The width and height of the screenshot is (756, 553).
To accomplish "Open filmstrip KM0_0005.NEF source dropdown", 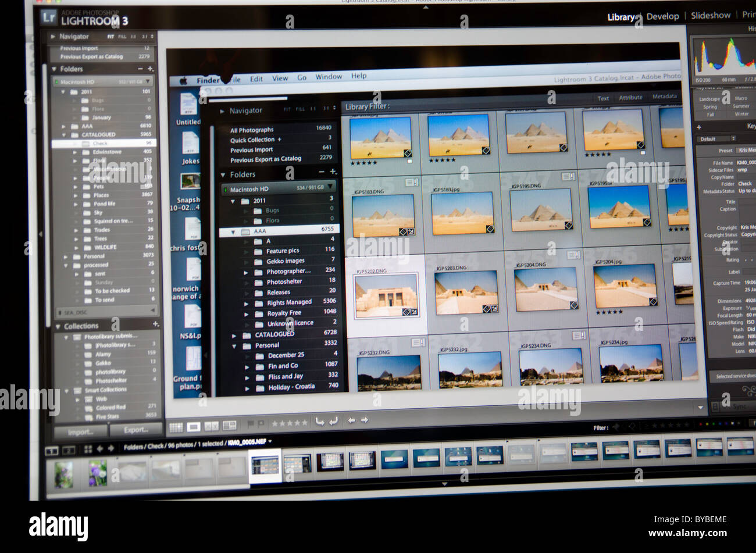I will (x=270, y=441).
